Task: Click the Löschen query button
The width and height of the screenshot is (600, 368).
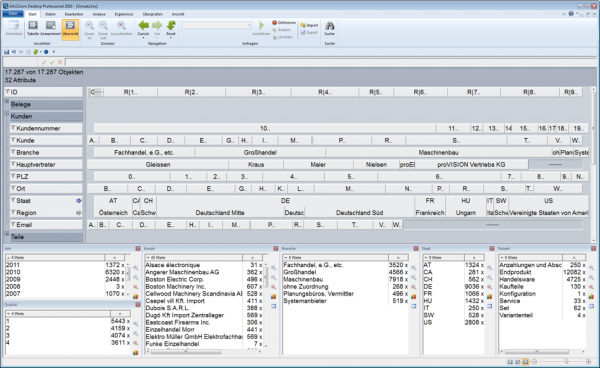Action: (282, 37)
